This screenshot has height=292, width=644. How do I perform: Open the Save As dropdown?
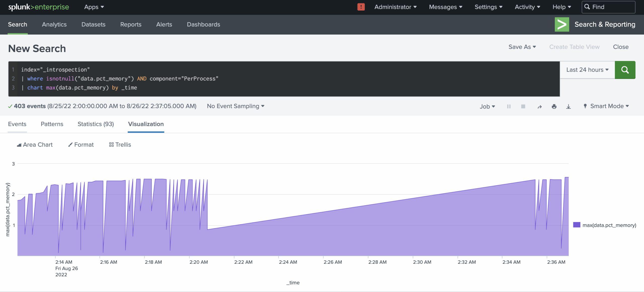[x=522, y=47]
